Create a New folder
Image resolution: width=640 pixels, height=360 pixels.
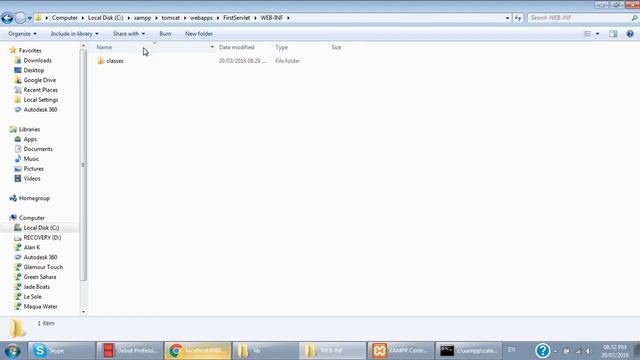pyautogui.click(x=199, y=34)
